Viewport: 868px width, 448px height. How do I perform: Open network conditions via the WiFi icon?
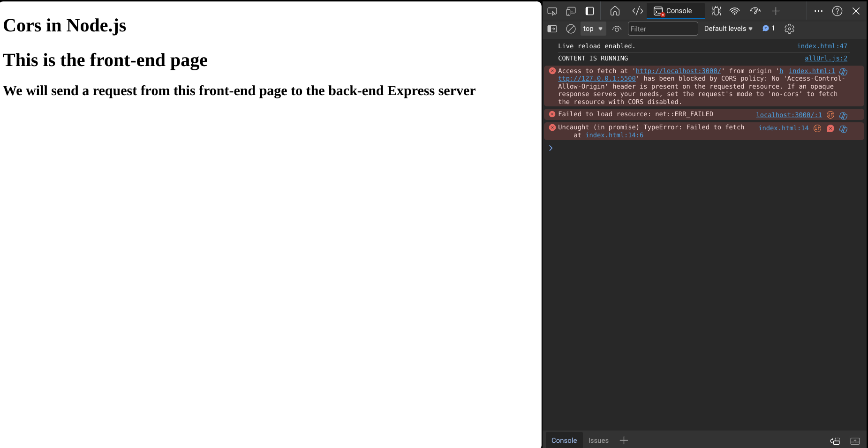coord(734,11)
